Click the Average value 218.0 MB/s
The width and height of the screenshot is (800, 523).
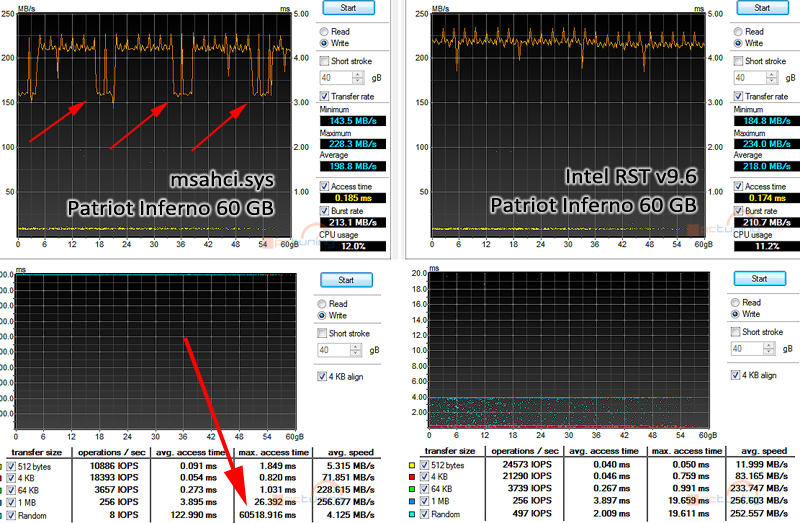pos(767,166)
